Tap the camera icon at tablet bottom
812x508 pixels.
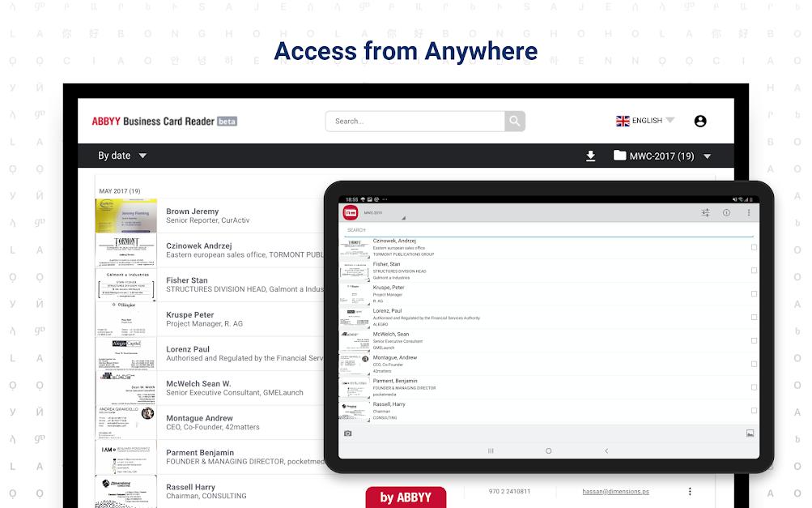click(348, 433)
